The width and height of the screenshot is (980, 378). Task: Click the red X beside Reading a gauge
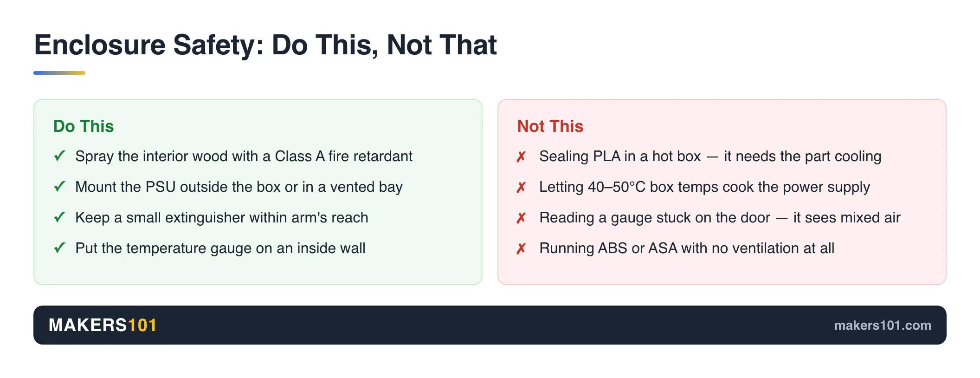pos(521,218)
